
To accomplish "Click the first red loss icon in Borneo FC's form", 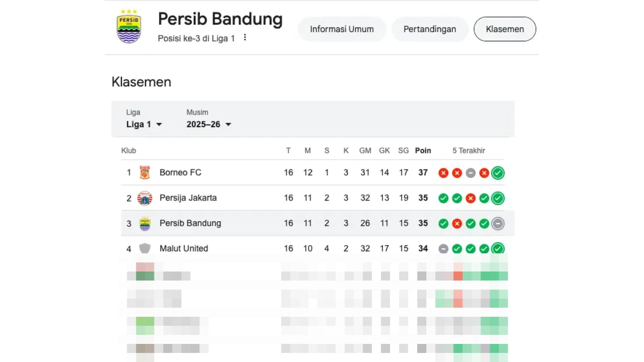I will (443, 172).
